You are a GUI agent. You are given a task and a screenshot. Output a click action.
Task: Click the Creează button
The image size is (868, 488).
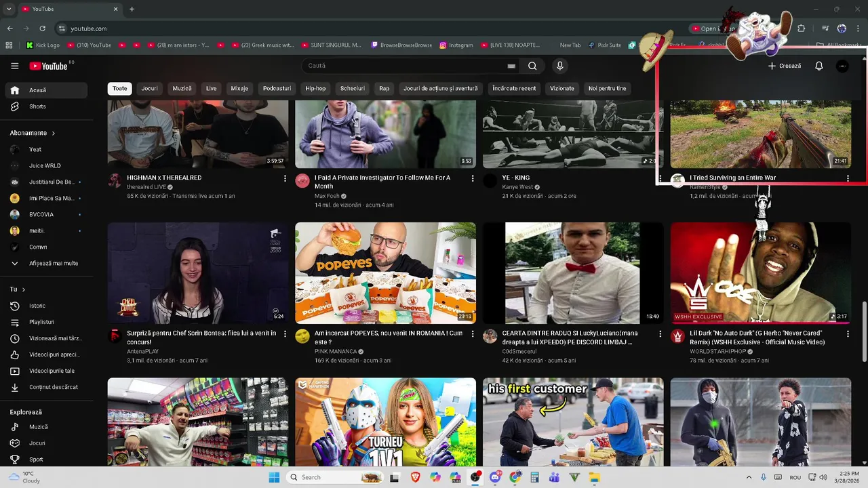pos(785,66)
